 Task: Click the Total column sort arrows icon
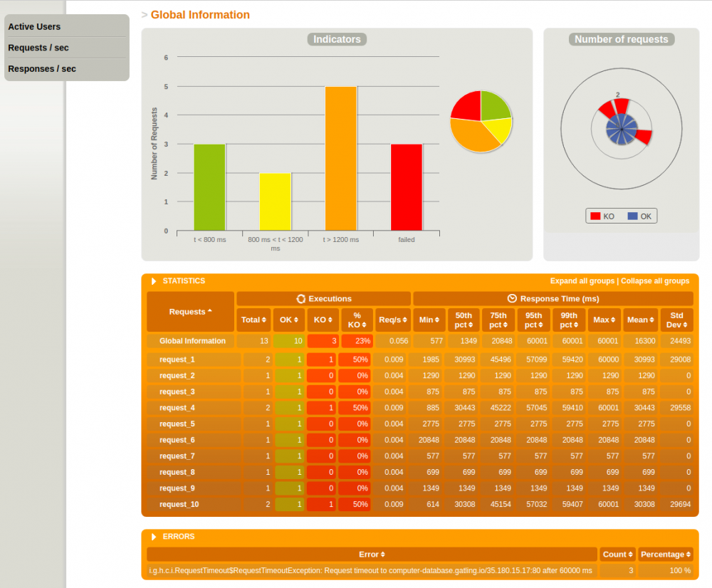pyautogui.click(x=264, y=320)
